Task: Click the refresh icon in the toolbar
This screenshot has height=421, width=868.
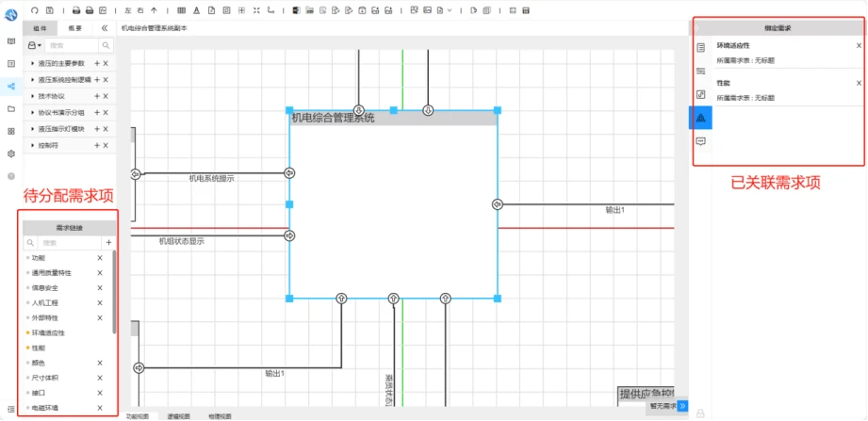Action: [35, 10]
